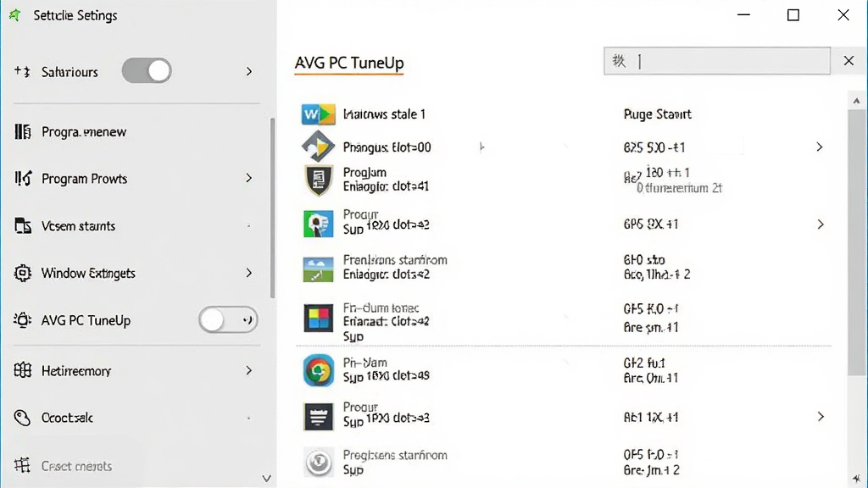
Task: Click the 625 5X0 -+1 value
Action: [x=654, y=147]
